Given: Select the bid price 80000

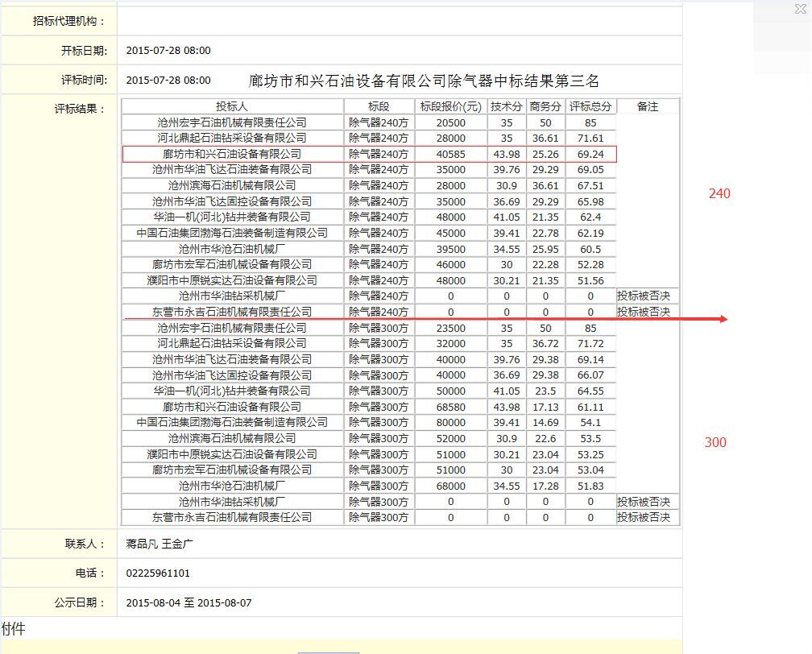Looking at the screenshot, I should pyautogui.click(x=450, y=423).
